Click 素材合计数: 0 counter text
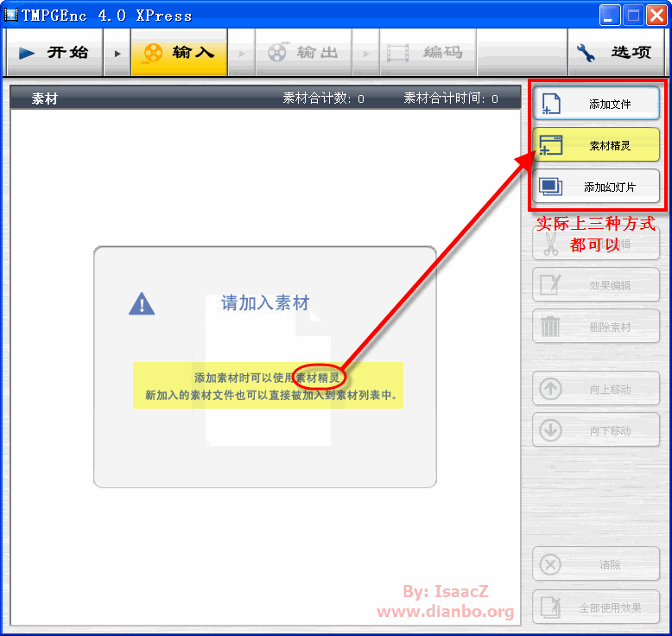 (x=324, y=99)
